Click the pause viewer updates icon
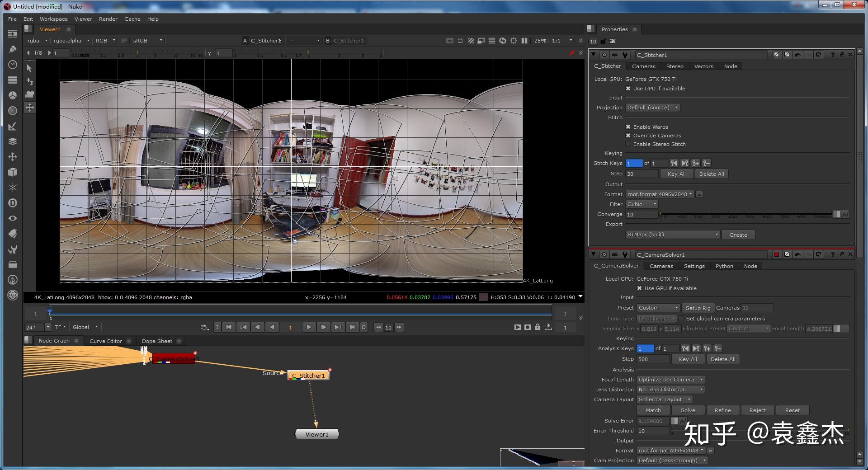The image size is (868, 470). tap(524, 41)
